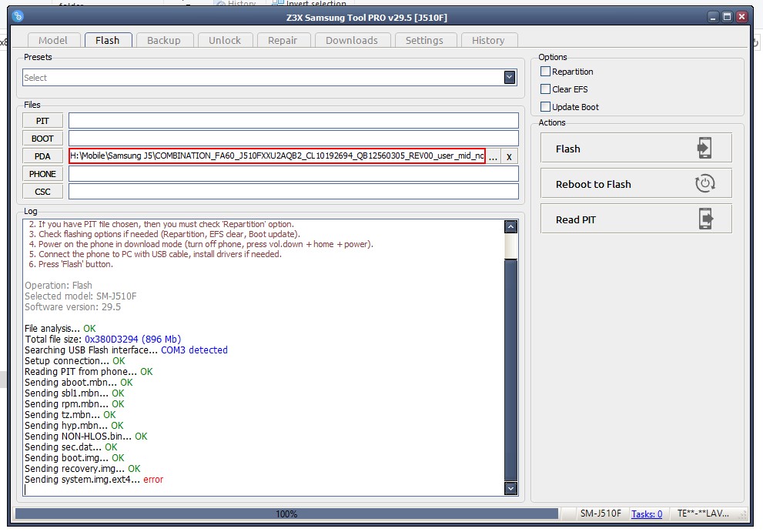Click the PDA file button
This screenshot has width=763, height=532.
pos(42,156)
